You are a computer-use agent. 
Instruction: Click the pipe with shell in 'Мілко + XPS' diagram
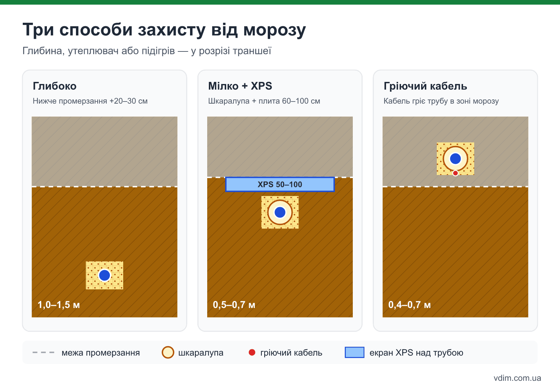280,212
